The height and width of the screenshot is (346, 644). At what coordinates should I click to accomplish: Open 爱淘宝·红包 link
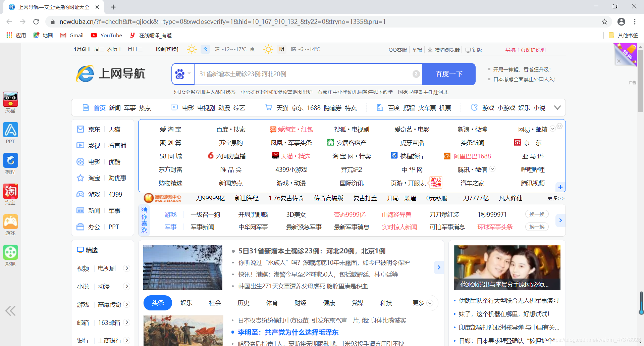pyautogui.click(x=291, y=129)
